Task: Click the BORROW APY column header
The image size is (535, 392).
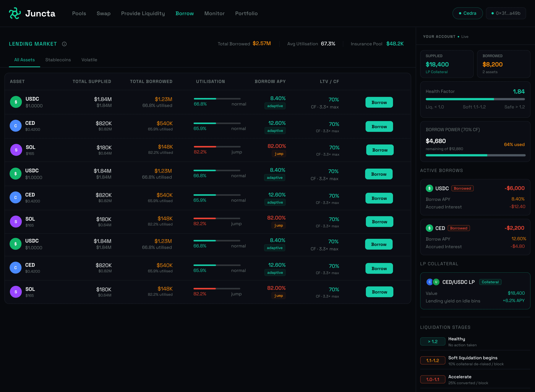Action: [x=270, y=82]
